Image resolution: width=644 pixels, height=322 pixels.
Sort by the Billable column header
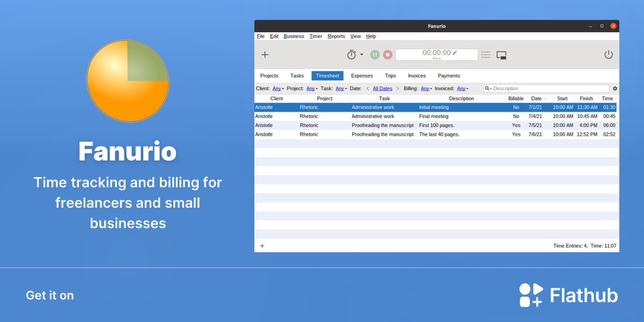516,99
